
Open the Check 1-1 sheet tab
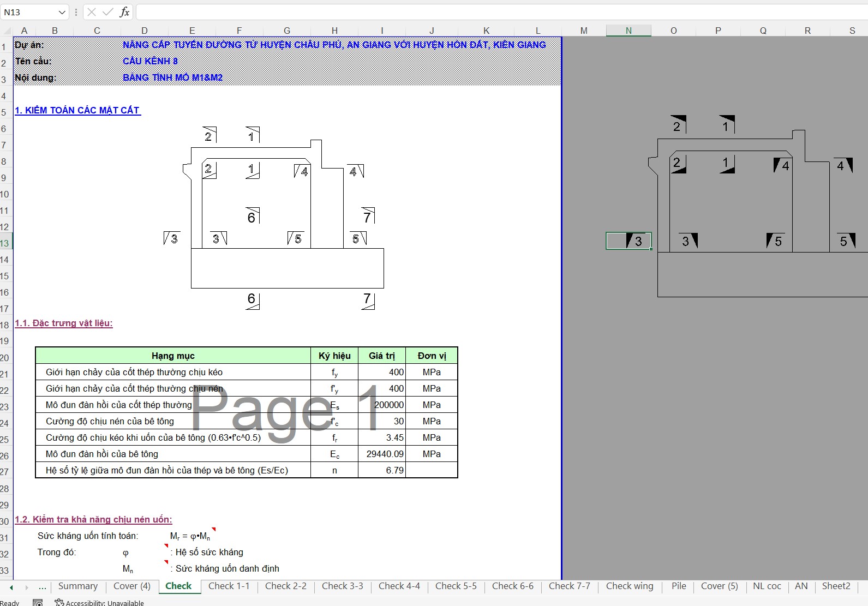click(229, 586)
